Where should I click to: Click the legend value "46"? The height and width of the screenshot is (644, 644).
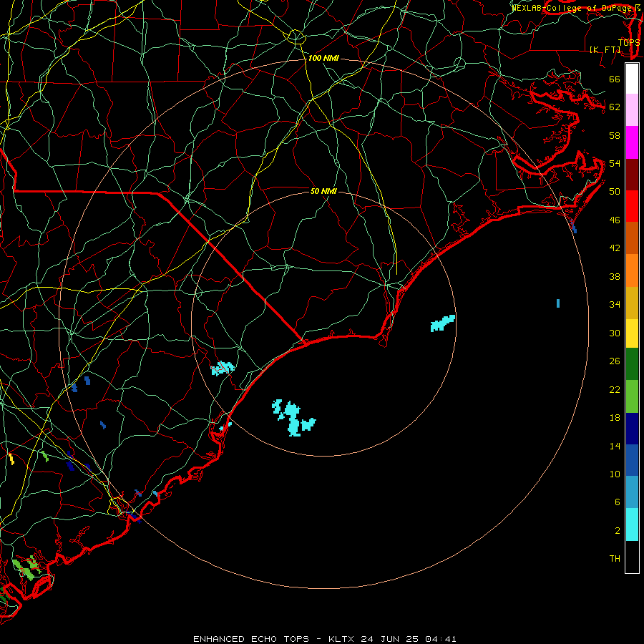[x=615, y=220]
